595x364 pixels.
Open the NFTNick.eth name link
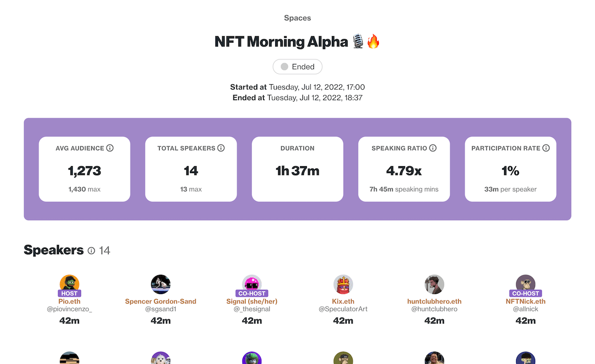[526, 301]
